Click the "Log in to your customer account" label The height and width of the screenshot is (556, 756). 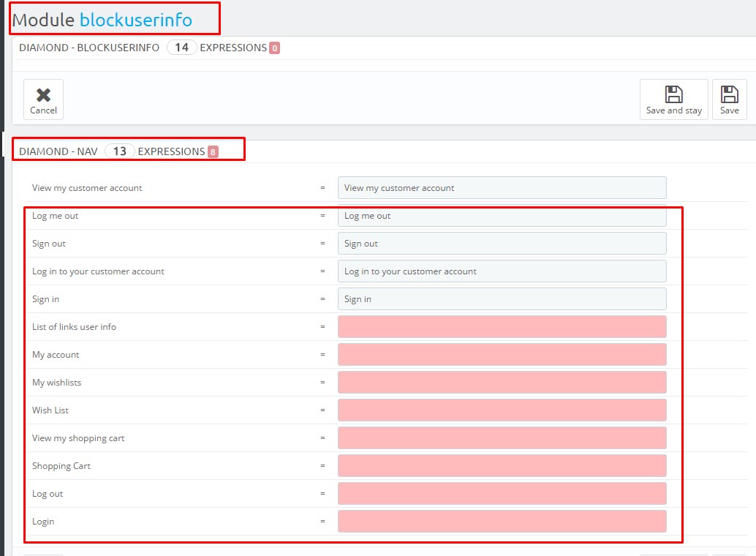(98, 271)
